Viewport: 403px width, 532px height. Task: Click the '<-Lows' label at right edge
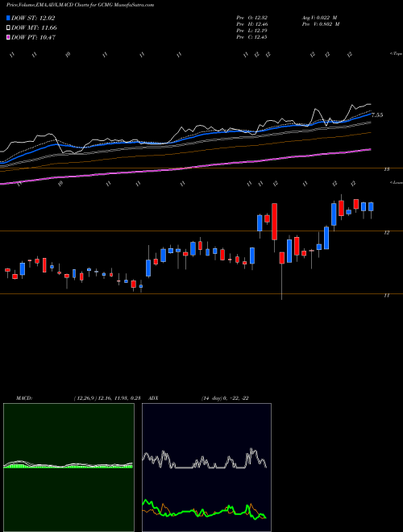coord(397,182)
